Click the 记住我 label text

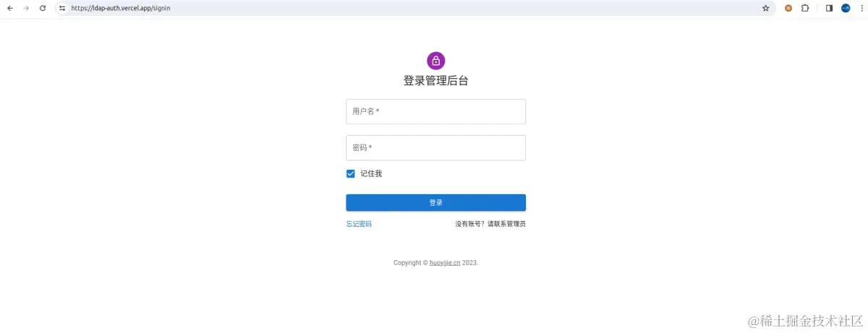(x=371, y=173)
